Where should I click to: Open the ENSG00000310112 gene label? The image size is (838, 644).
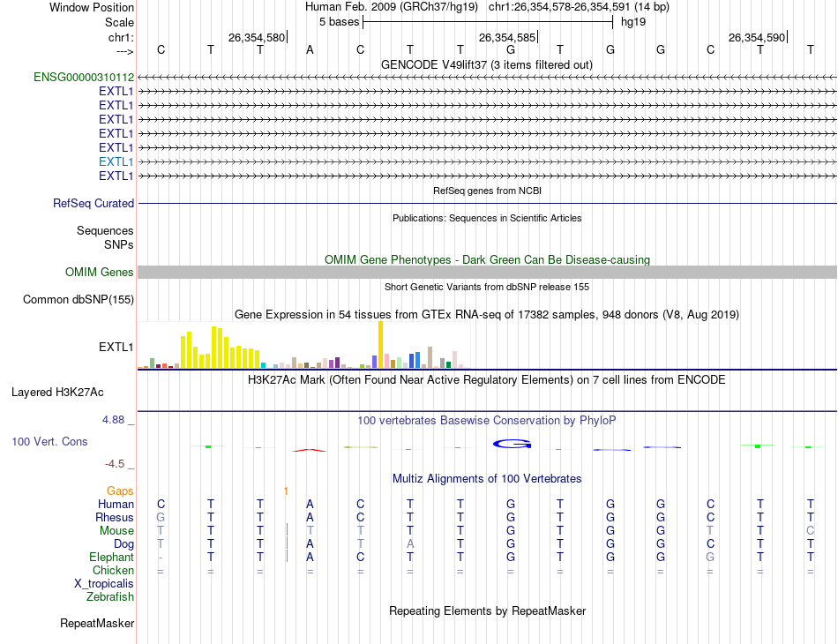(84, 78)
